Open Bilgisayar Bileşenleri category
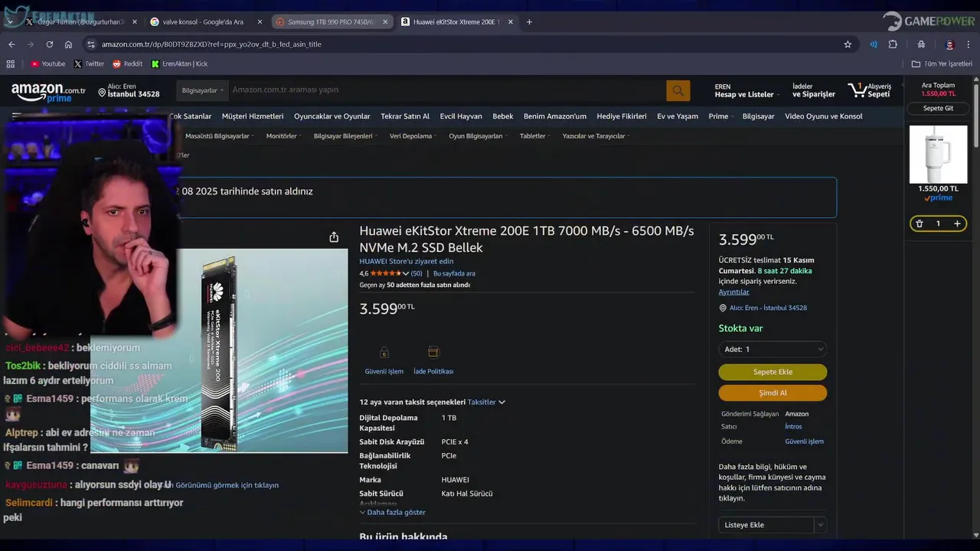The image size is (980, 551). click(345, 136)
